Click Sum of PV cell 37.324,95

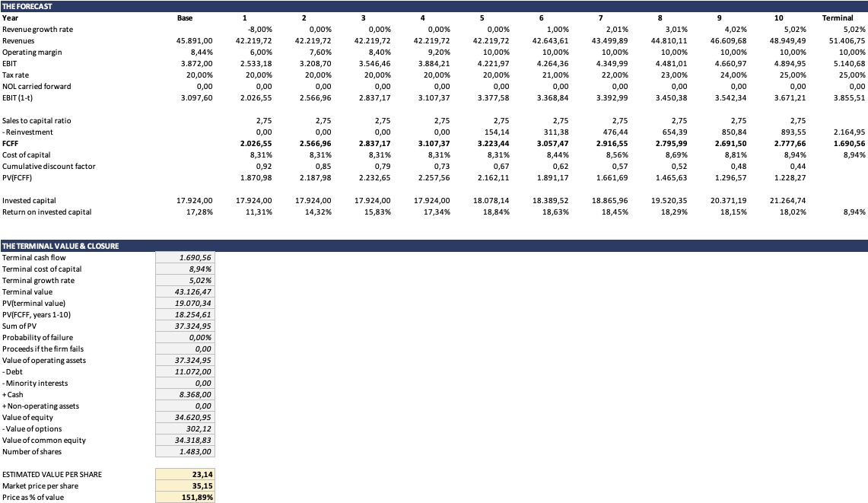(185, 326)
